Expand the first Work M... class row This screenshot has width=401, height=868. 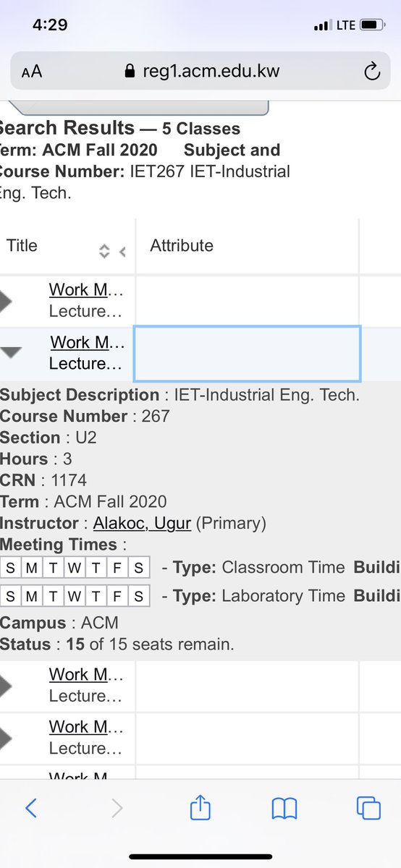(x=6, y=300)
